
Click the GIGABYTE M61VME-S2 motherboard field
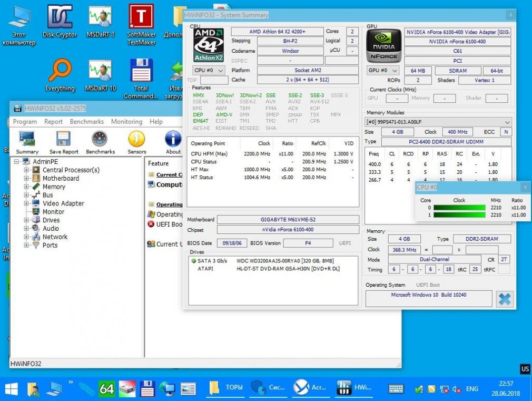pos(288,220)
